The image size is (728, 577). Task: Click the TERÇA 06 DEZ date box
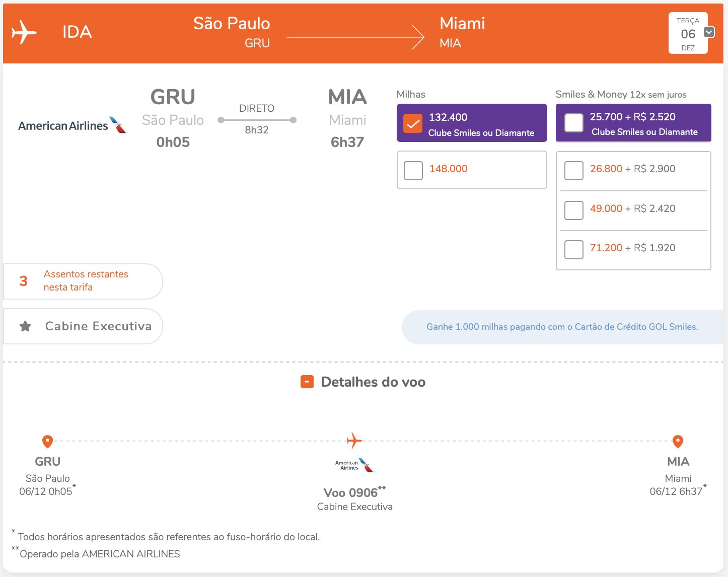[x=688, y=33]
